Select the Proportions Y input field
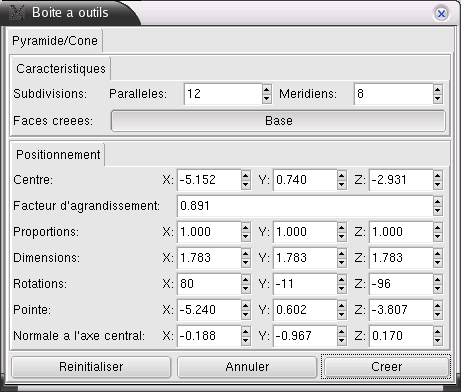Image resolution: width=461 pixels, height=392 pixels. [x=305, y=232]
